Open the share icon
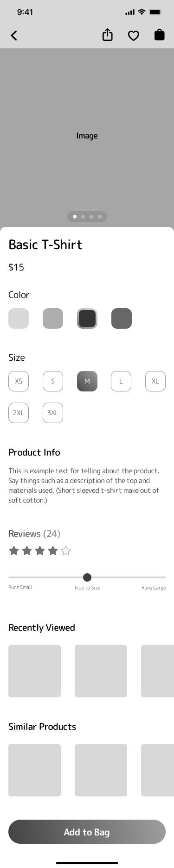174x868 pixels. tap(107, 35)
